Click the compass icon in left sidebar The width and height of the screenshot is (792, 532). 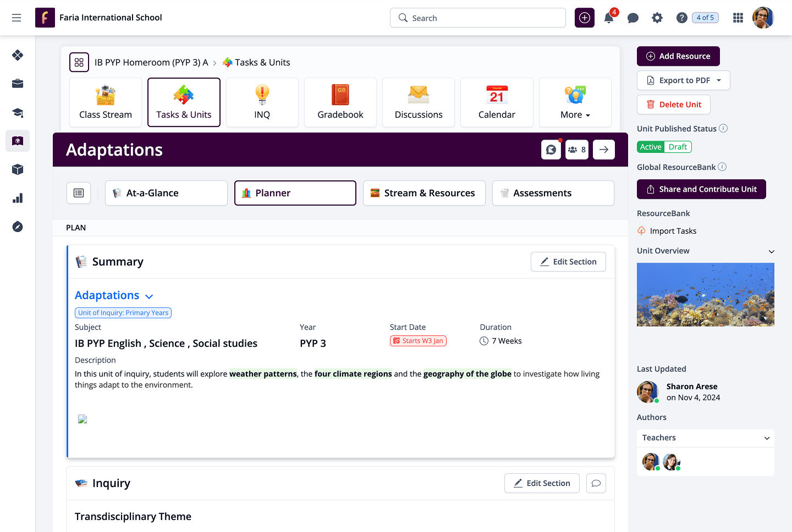(18, 227)
